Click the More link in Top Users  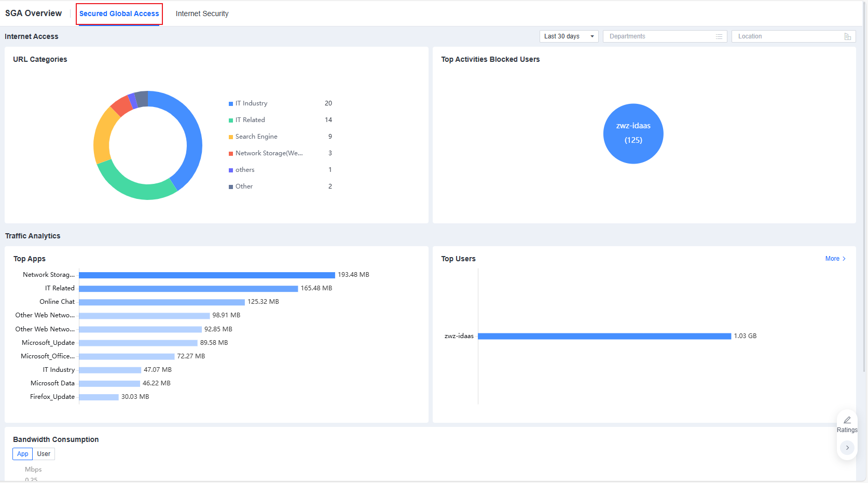[832, 259]
